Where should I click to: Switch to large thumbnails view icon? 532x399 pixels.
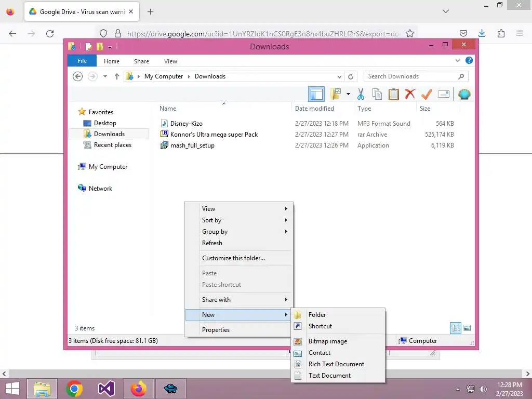coord(467,328)
